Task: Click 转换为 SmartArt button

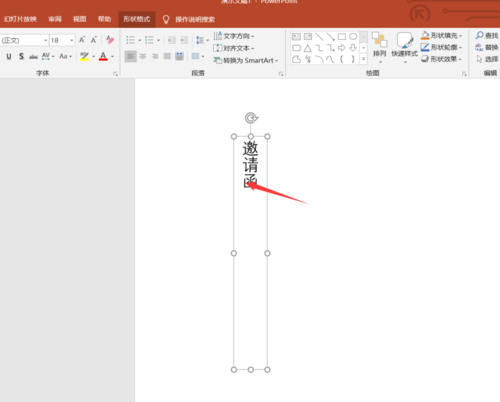Action: [x=246, y=60]
